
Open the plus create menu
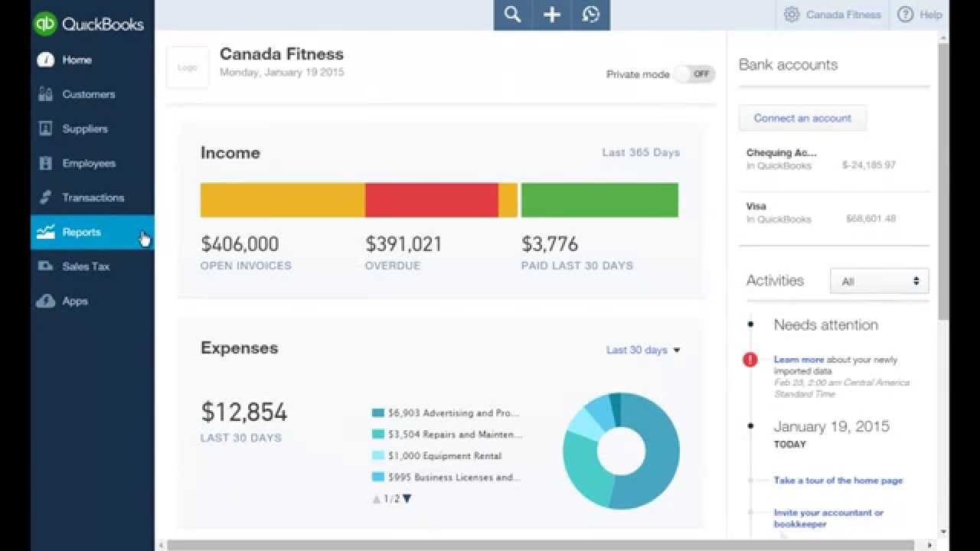[x=552, y=15]
